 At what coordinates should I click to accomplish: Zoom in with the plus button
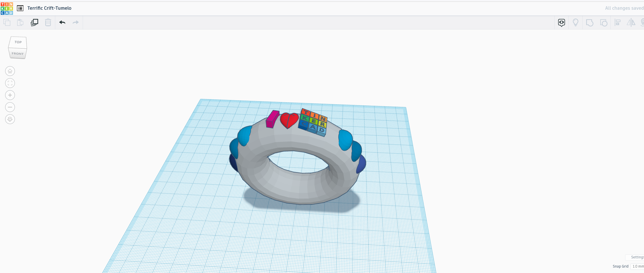[10, 95]
